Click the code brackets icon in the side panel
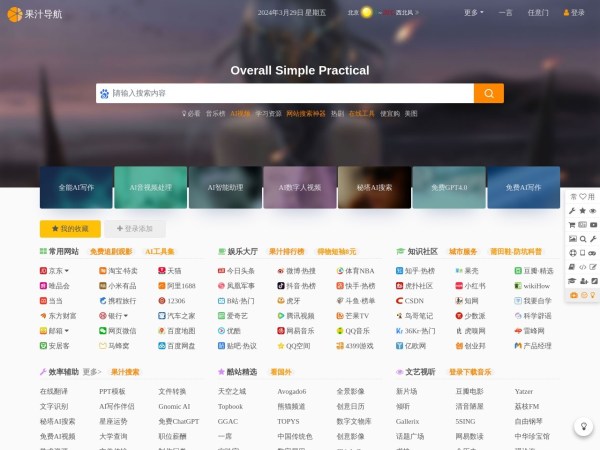The width and height of the screenshot is (600, 450). [582, 267]
